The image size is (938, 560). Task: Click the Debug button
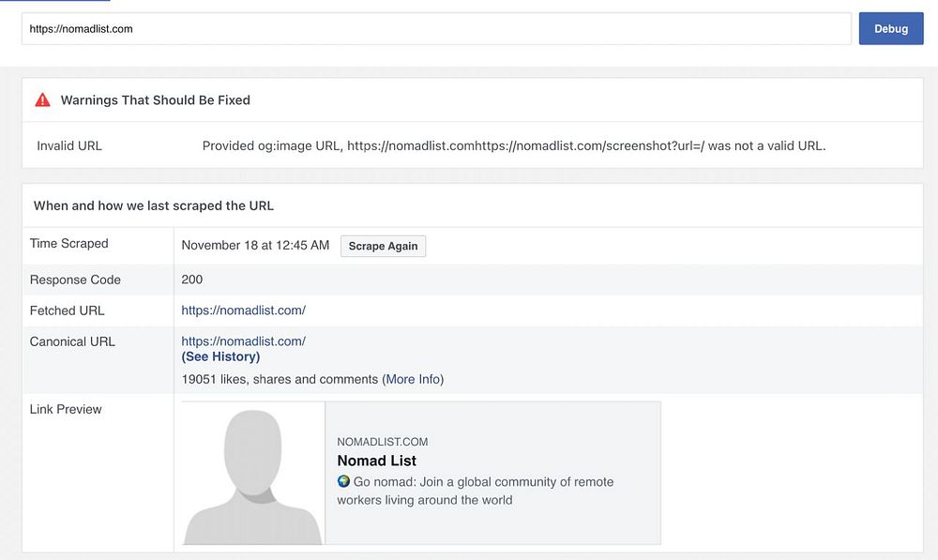tap(891, 29)
